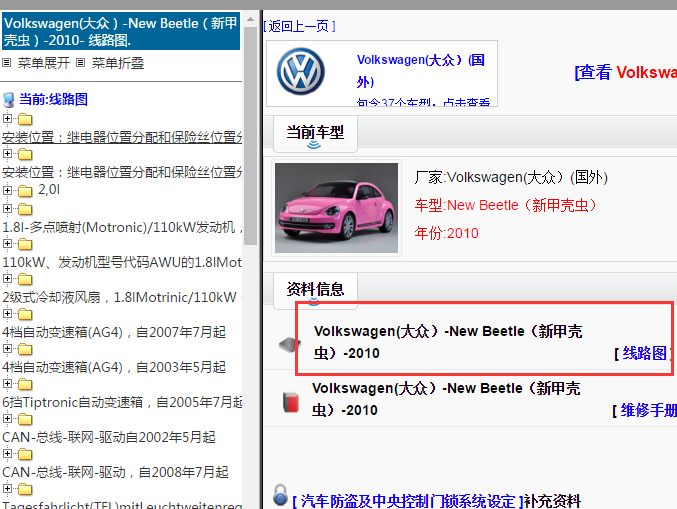Viewport: 677px width, 509px height.
Task: Open 4档自动变速箱(AG4)，自2003年5月起 entry
Action: pos(114,367)
